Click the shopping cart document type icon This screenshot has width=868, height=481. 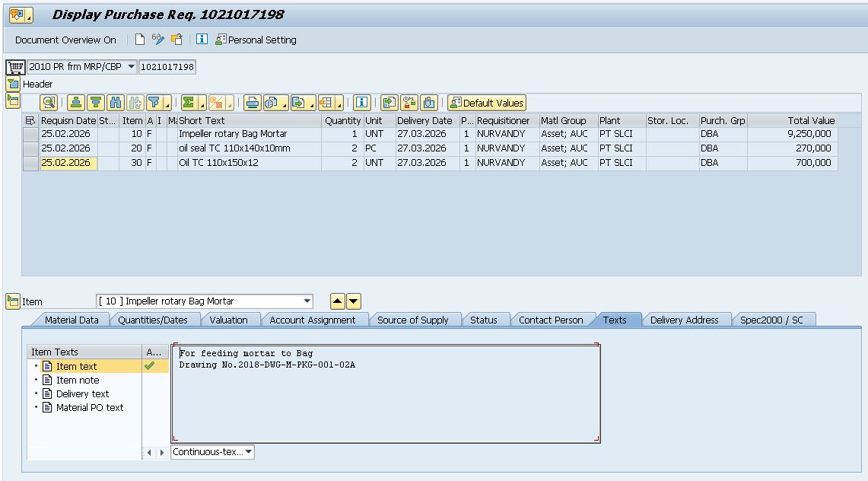[15, 67]
